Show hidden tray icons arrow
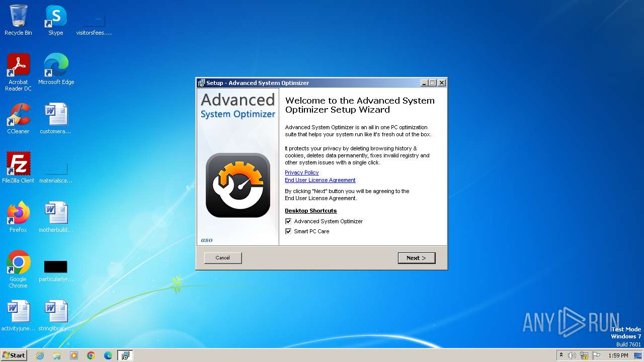The height and width of the screenshot is (362, 644). pyautogui.click(x=561, y=355)
